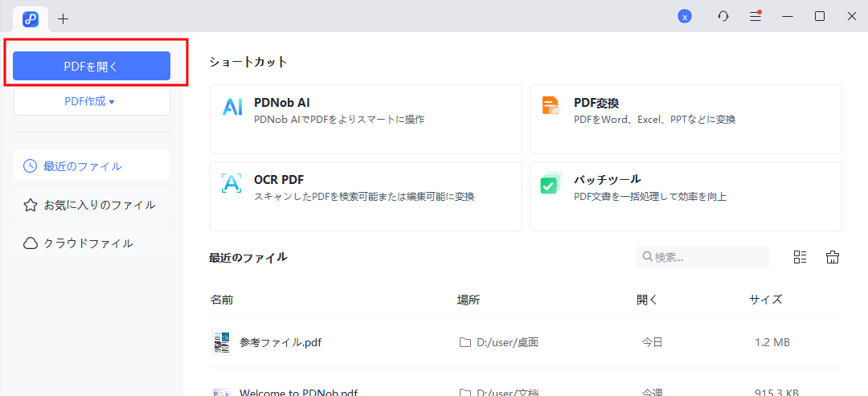868x396 pixels.
Task: Open the hamburger menu with red dot
Action: pos(755,17)
